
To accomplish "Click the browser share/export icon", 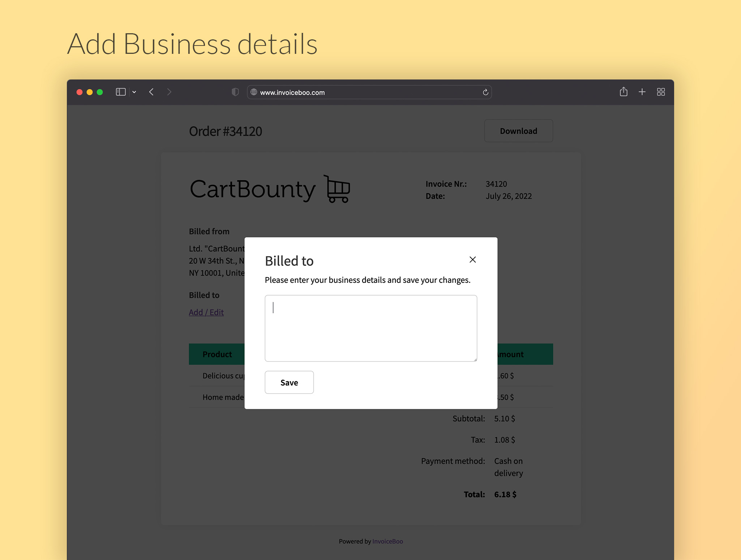I will [623, 92].
